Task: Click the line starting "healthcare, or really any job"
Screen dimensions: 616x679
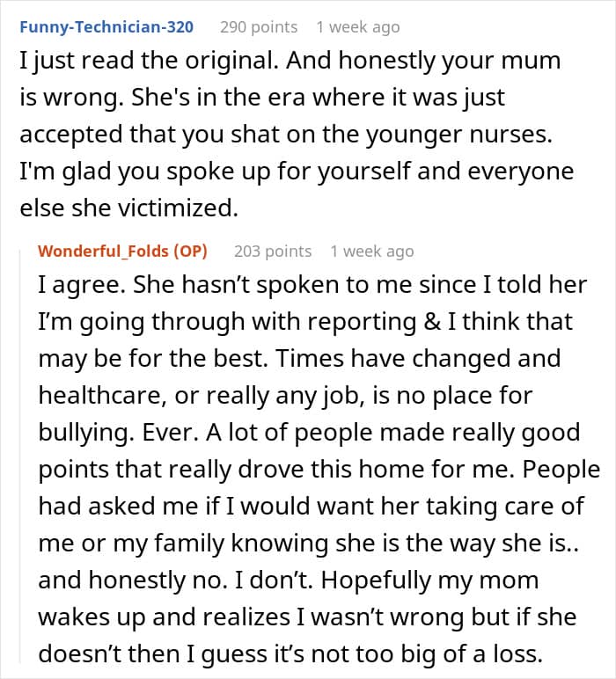Action: pyautogui.click(x=285, y=396)
